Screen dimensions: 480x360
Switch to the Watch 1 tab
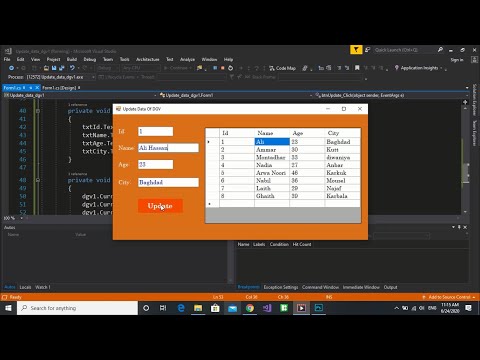(x=43, y=287)
